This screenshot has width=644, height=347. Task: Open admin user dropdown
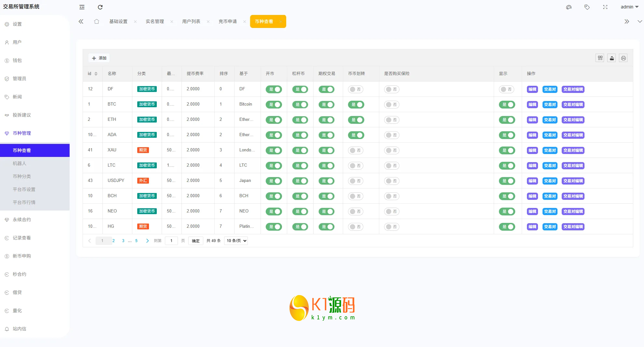tap(629, 7)
